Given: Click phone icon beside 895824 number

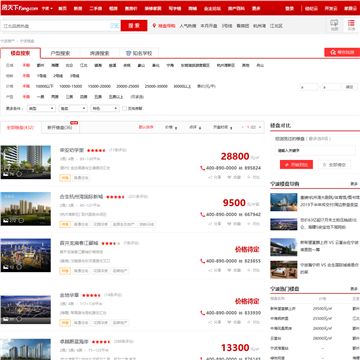Looking at the screenshot, I should (x=202, y=168).
